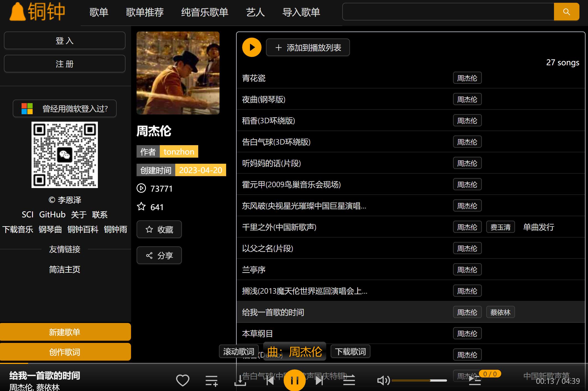Click the 创作歌词 button
This screenshot has width=588, height=391.
point(65,352)
